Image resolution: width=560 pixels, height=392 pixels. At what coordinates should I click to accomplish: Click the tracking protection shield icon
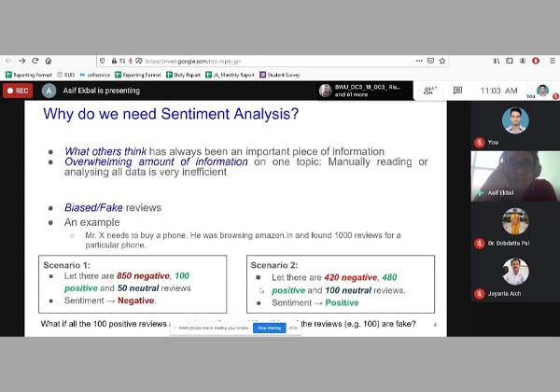pos(103,61)
